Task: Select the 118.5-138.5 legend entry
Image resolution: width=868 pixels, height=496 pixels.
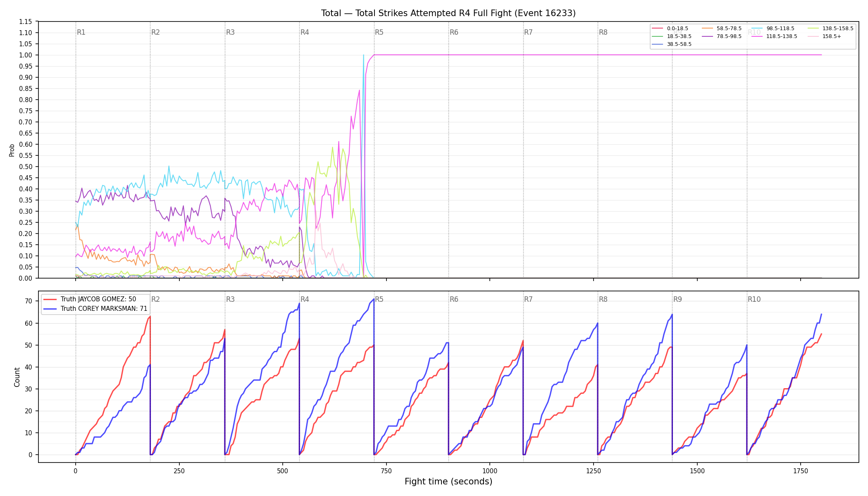Action: (x=774, y=36)
